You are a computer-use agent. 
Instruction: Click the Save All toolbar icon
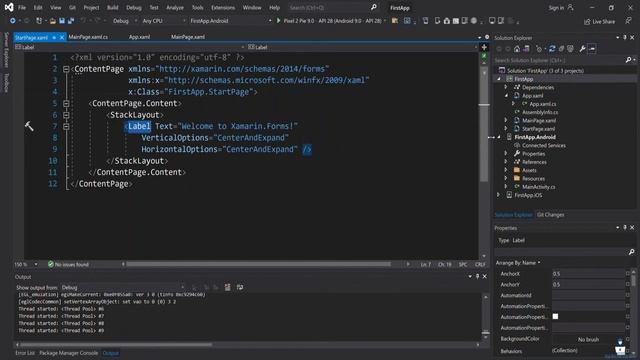click(71, 20)
